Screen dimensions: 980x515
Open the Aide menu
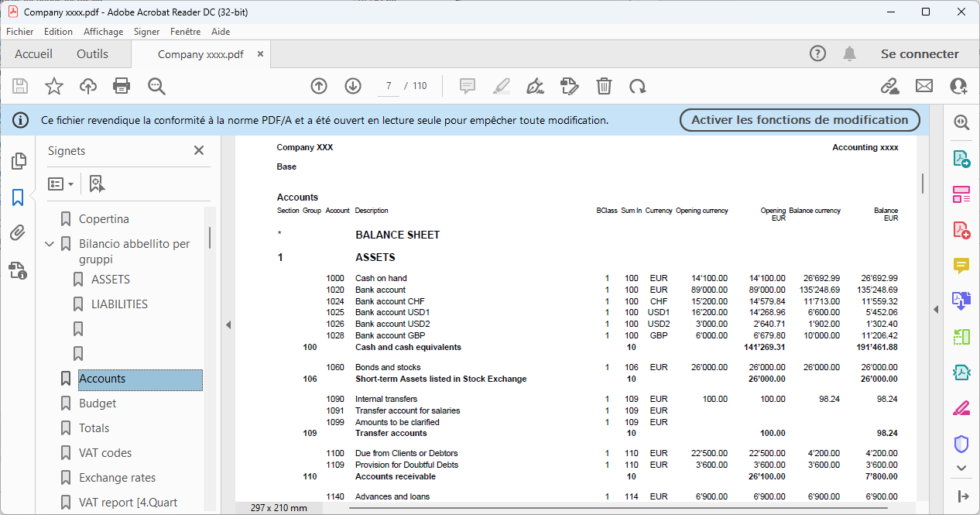click(x=221, y=32)
